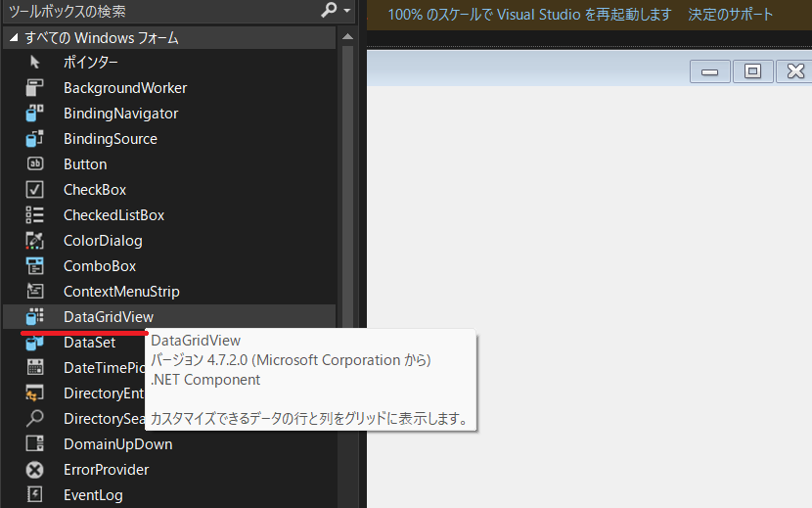Select the ComboBox control icon
The image size is (812, 508).
[35, 266]
